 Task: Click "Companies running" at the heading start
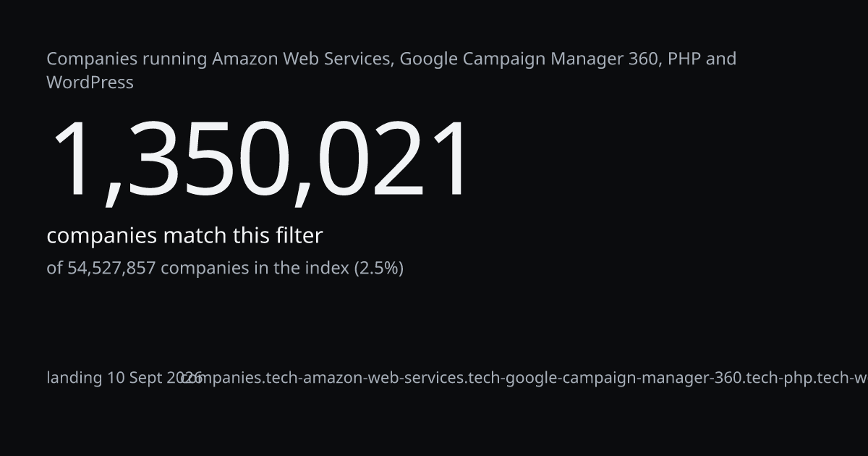pos(127,59)
